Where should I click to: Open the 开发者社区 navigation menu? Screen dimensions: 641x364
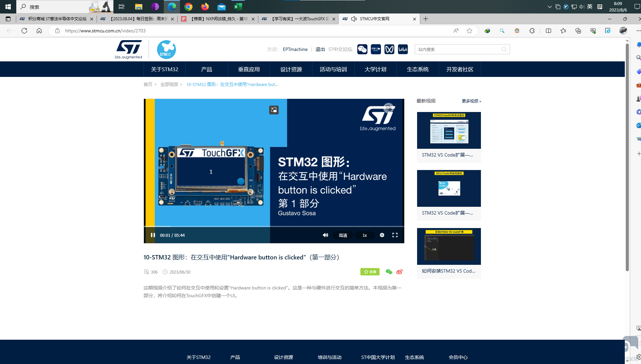coord(460,69)
